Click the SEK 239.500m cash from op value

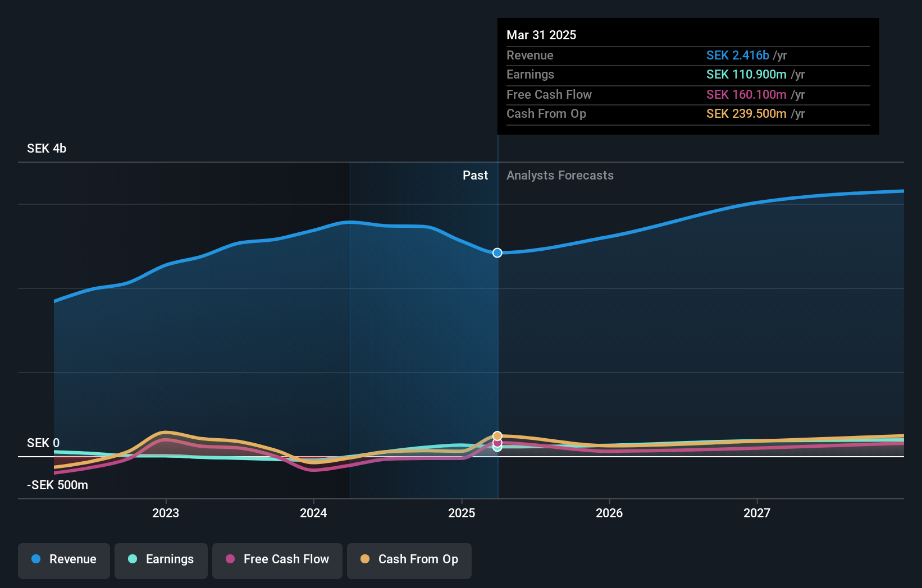coord(746,114)
